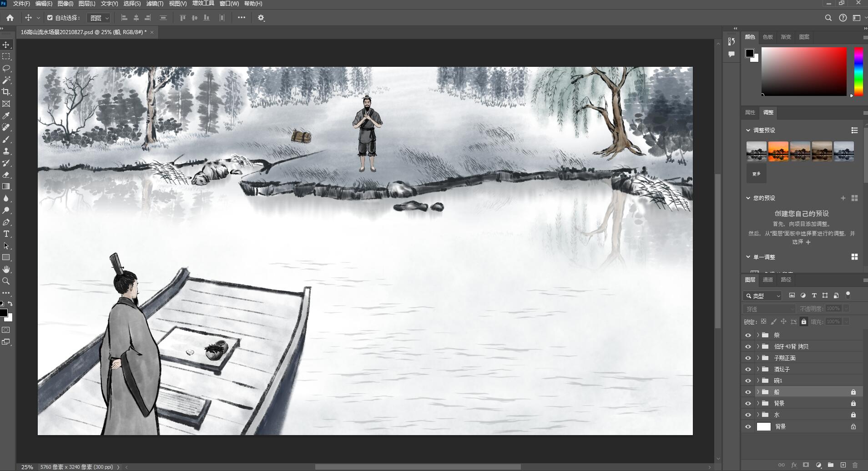Image resolution: width=868 pixels, height=471 pixels.
Task: Click the 更多 presets button
Action: click(x=756, y=174)
